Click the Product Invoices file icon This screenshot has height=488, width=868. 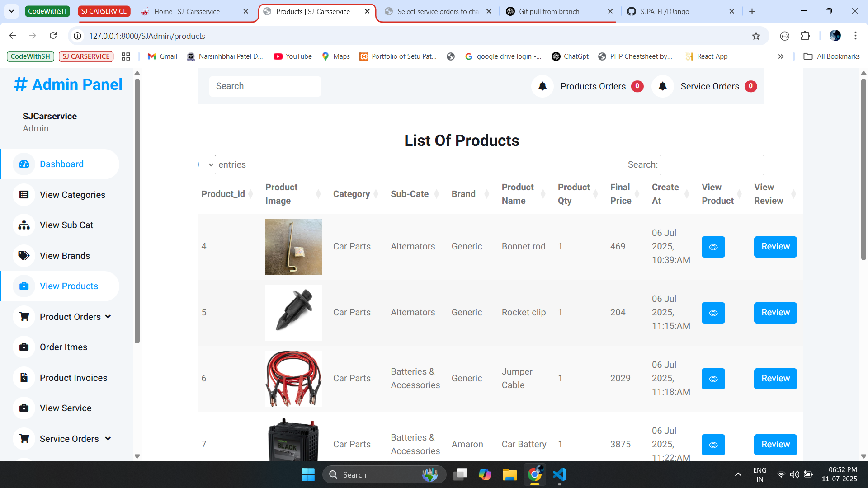pyautogui.click(x=24, y=378)
